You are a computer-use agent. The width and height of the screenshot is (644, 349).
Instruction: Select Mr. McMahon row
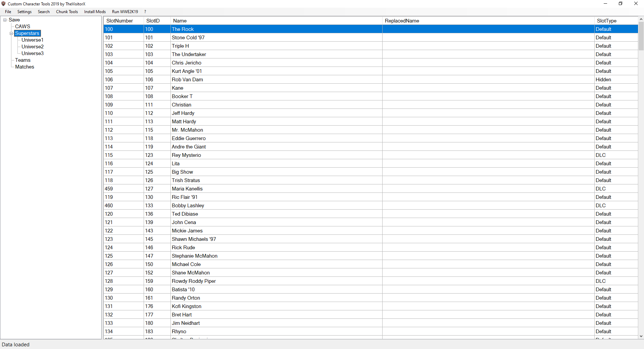pos(370,130)
